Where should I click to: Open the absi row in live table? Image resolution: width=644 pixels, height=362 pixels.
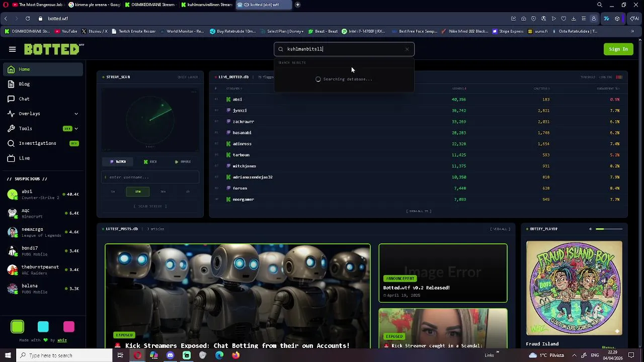(418, 100)
